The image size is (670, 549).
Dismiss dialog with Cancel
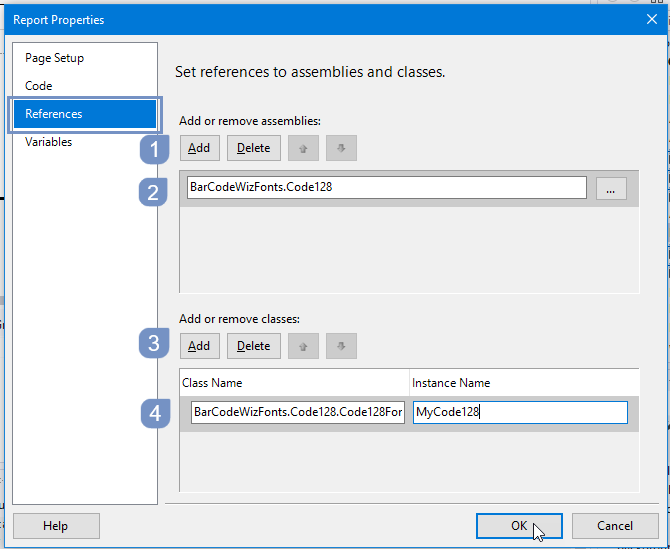tap(615, 526)
